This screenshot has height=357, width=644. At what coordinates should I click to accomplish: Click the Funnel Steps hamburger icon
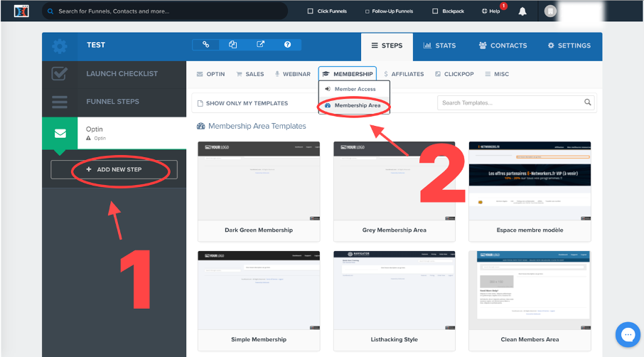click(x=60, y=102)
